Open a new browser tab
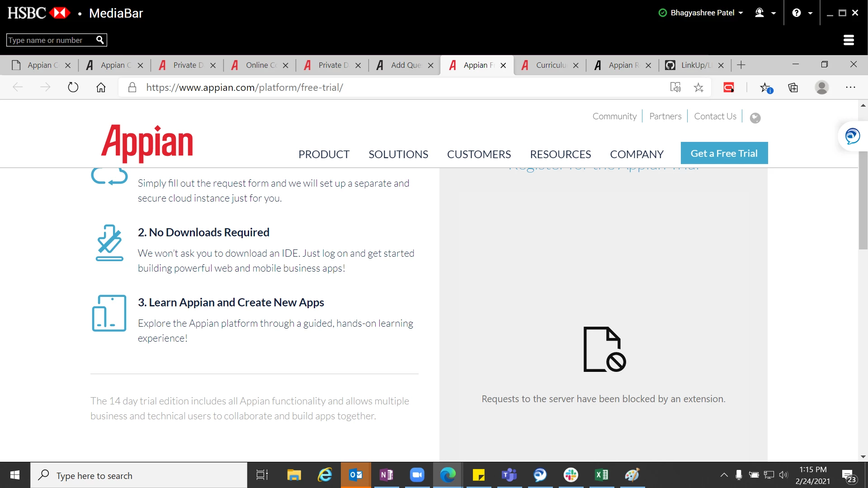Viewport: 868px width, 488px height. pos(741,65)
